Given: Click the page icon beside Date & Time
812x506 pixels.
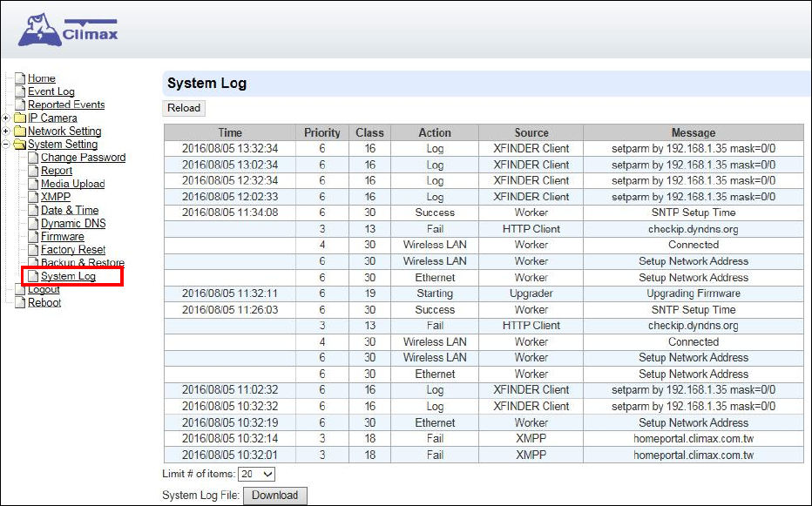Looking at the screenshot, I should (33, 210).
